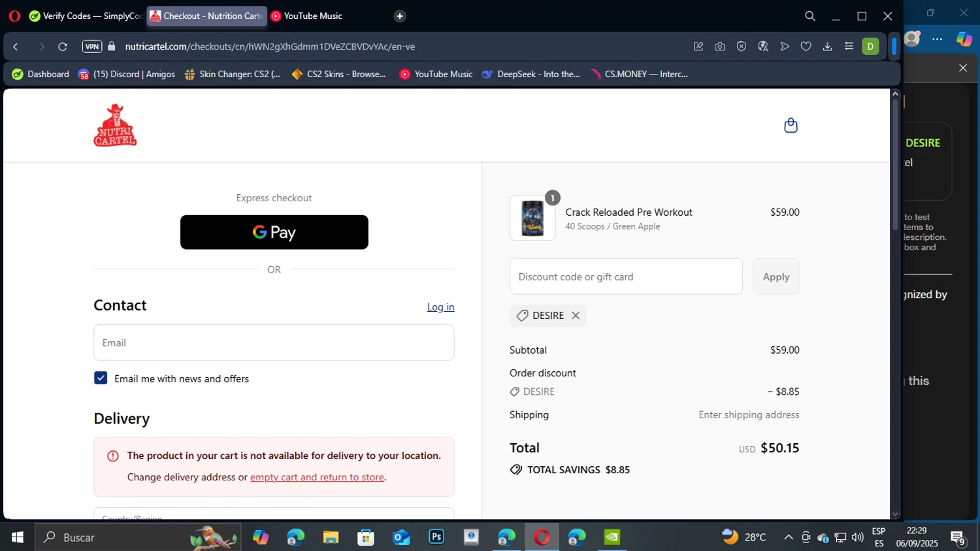This screenshot has height=551, width=980.
Task: Apply the discount code
Action: [x=776, y=276]
